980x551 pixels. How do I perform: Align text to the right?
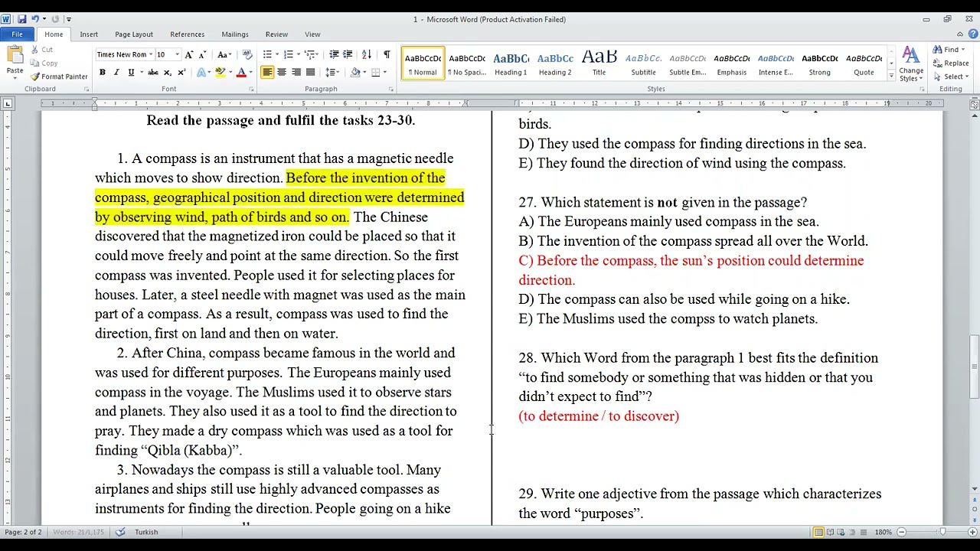pos(296,73)
